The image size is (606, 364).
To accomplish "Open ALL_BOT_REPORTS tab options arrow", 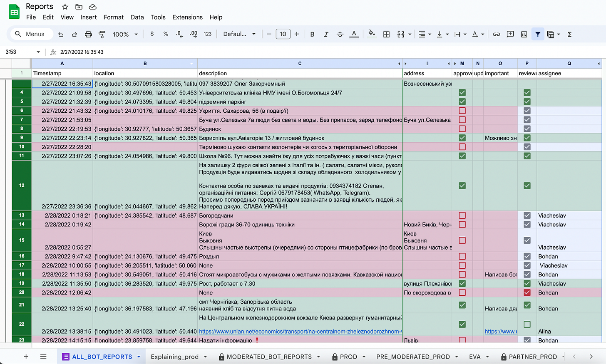I will [x=139, y=357].
